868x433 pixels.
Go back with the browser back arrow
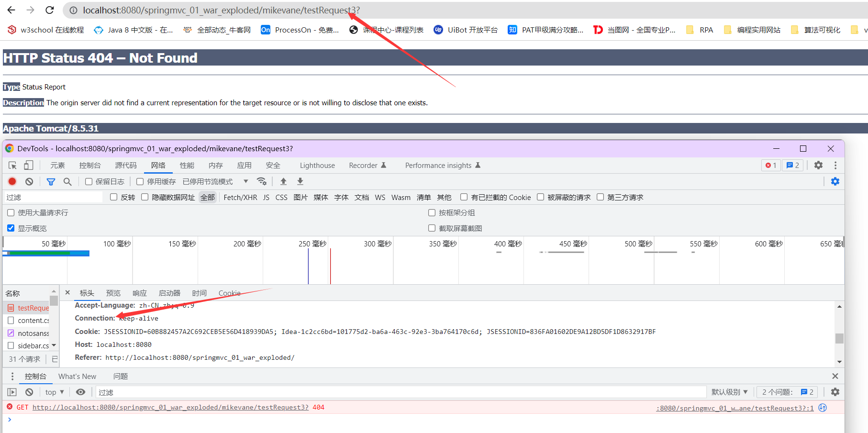coord(11,10)
